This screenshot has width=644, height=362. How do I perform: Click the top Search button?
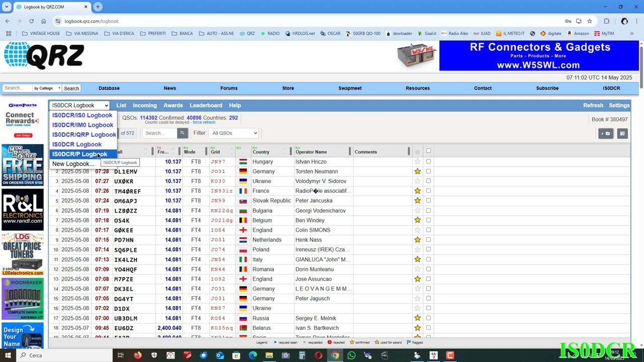pos(71,88)
